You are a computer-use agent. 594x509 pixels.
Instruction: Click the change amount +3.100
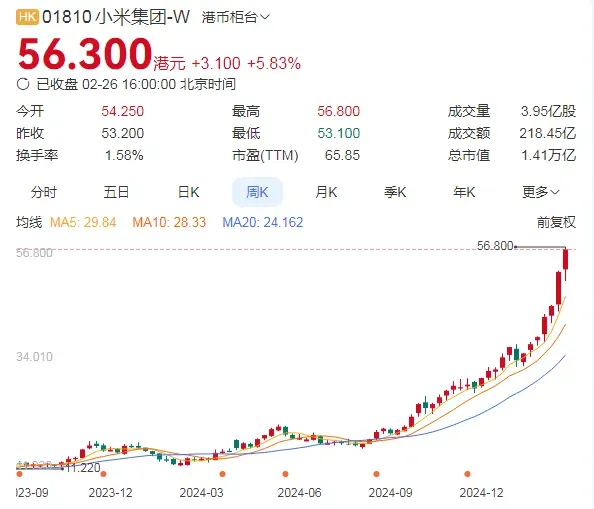click(216, 63)
